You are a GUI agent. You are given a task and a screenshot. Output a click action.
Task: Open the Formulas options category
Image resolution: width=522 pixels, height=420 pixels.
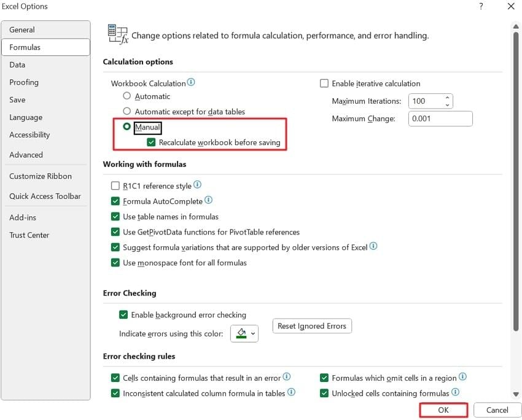[x=45, y=47]
